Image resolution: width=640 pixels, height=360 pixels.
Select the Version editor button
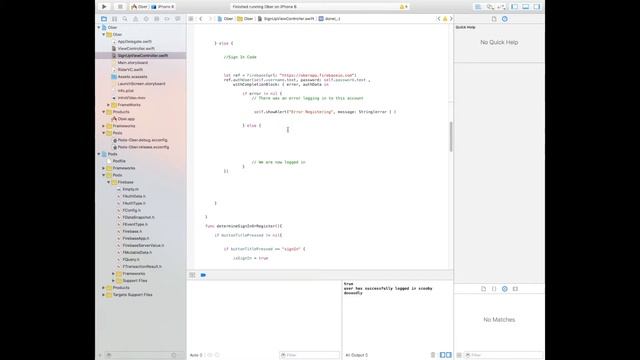pos(502,7)
